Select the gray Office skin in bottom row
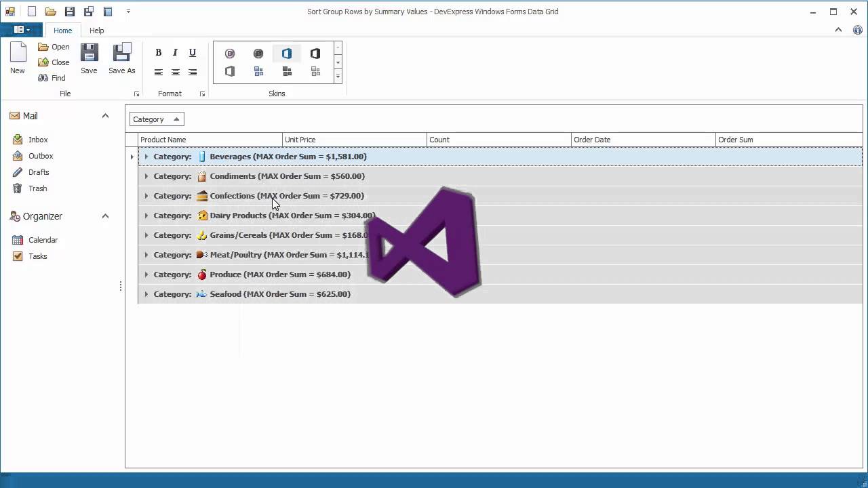This screenshot has height=488, width=868. tap(230, 71)
